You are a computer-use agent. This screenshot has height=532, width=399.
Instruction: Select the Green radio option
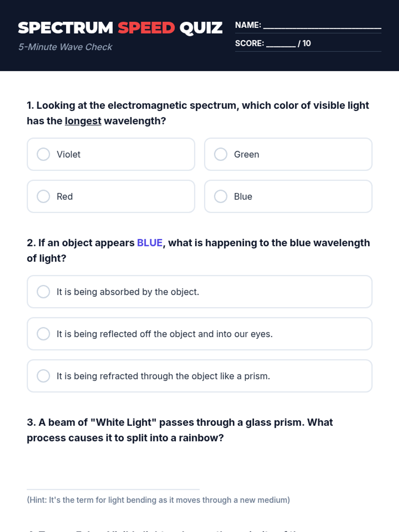pos(220,154)
